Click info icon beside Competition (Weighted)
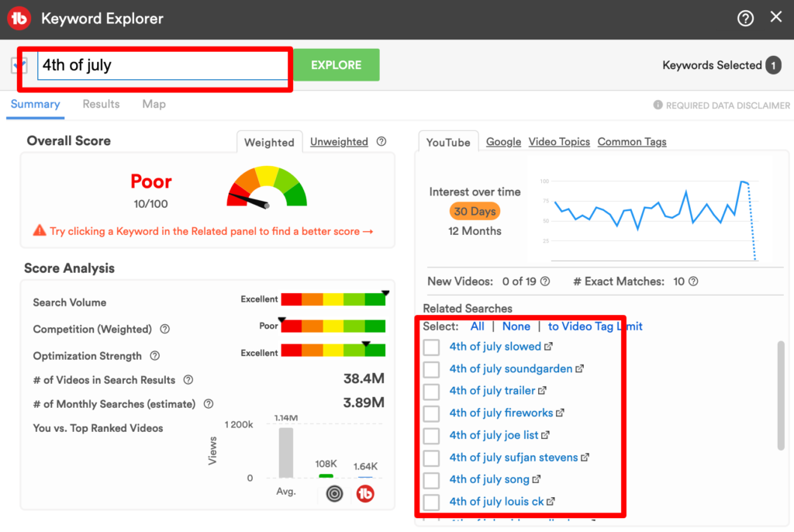The height and width of the screenshot is (532, 794). [x=164, y=330]
